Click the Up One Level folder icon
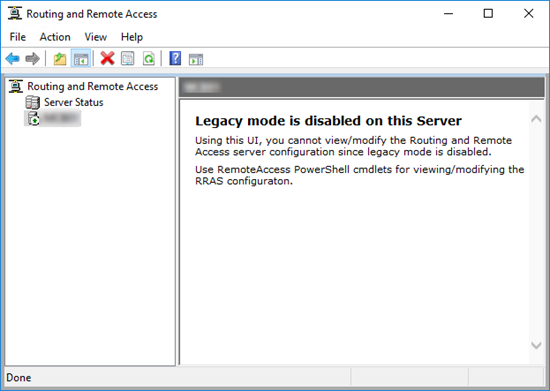Viewport: 550px width, 391px height. (x=60, y=59)
